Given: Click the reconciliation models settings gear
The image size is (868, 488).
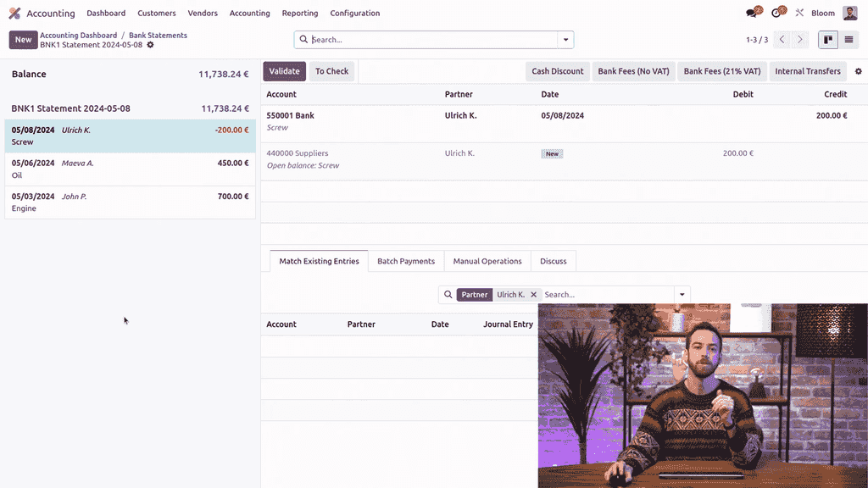Looking at the screenshot, I should click(858, 71).
